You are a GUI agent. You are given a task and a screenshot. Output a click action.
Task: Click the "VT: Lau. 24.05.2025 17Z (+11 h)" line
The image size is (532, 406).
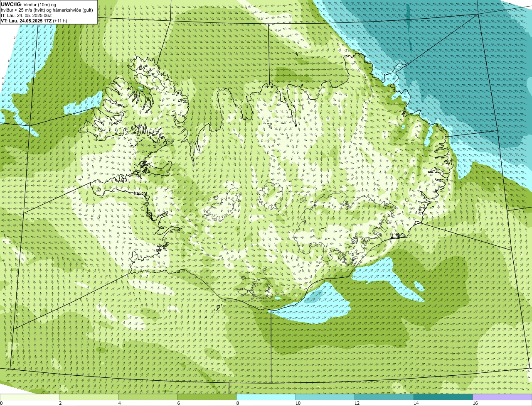coord(34,20)
